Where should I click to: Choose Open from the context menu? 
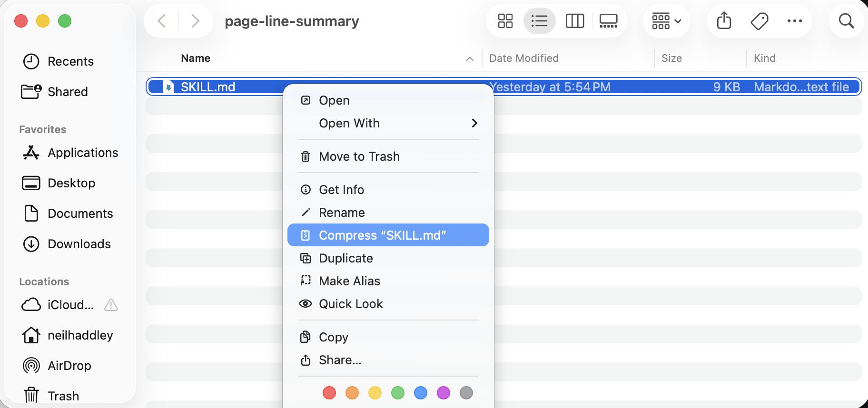coord(388,100)
